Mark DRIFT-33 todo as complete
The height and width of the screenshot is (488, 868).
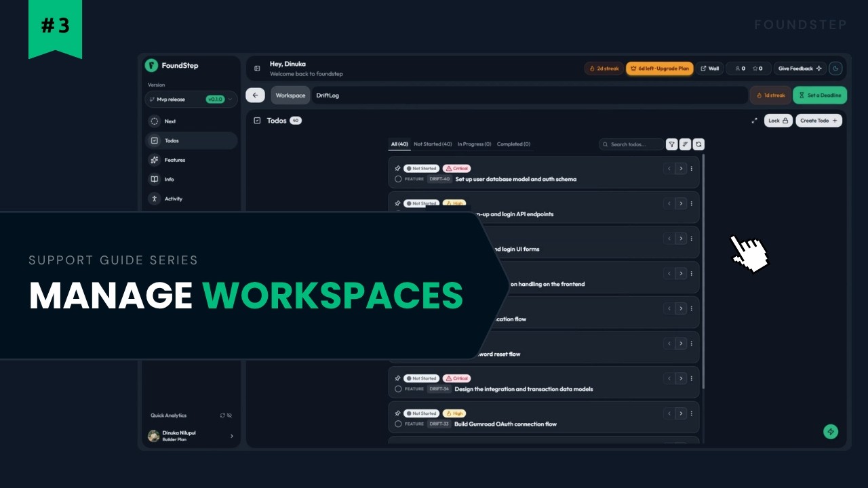pos(398,424)
